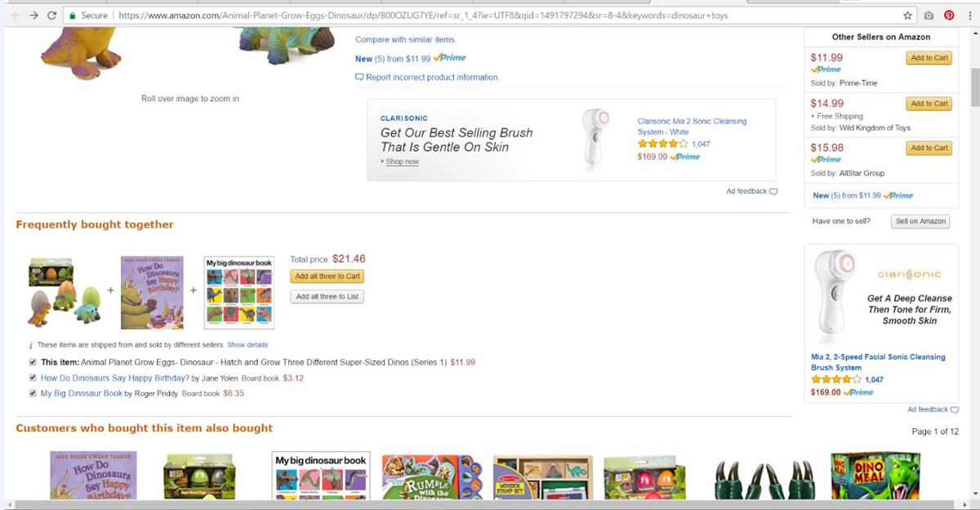Click the secure padlock icon
The image size is (980, 510).
tap(73, 16)
